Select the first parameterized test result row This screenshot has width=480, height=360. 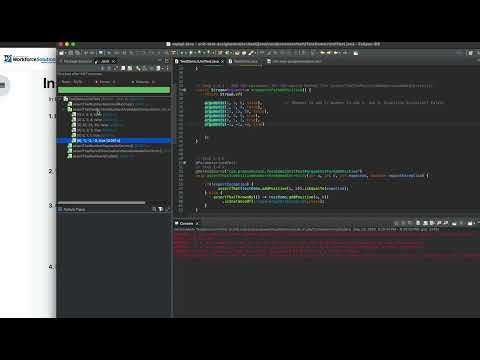(94, 114)
